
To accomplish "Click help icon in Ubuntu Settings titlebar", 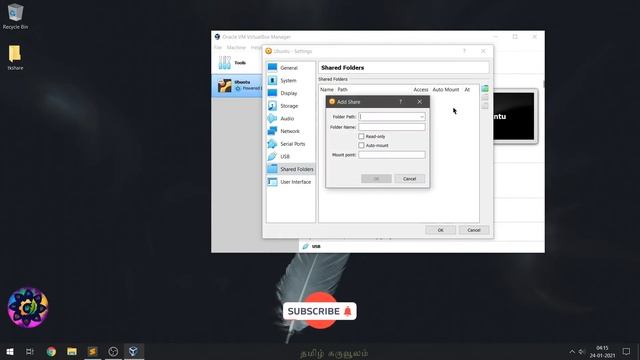I will [464, 51].
